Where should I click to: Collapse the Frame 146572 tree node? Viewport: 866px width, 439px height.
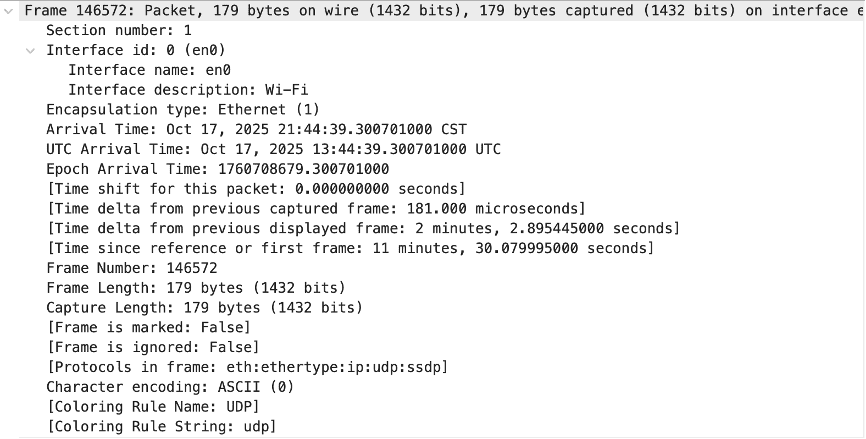(x=9, y=11)
